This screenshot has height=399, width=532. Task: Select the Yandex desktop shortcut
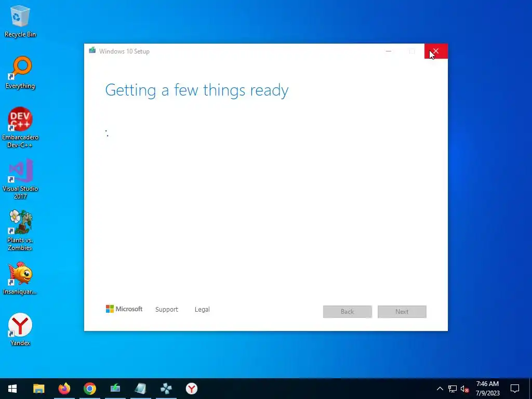click(20, 329)
